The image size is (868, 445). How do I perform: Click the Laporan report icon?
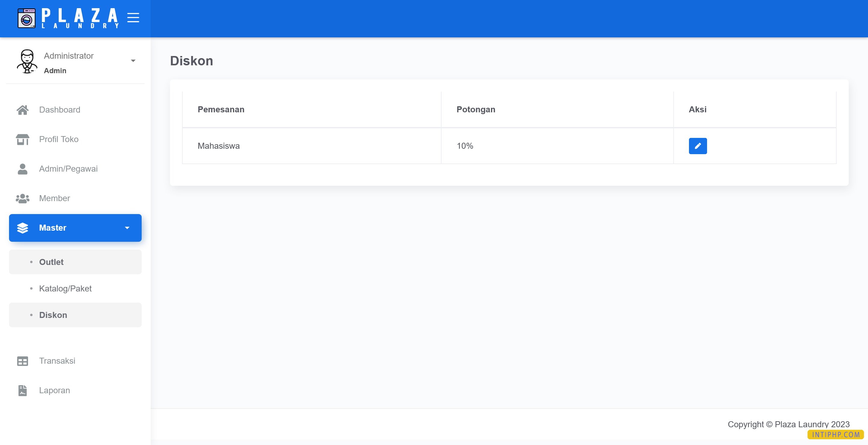pyautogui.click(x=22, y=390)
